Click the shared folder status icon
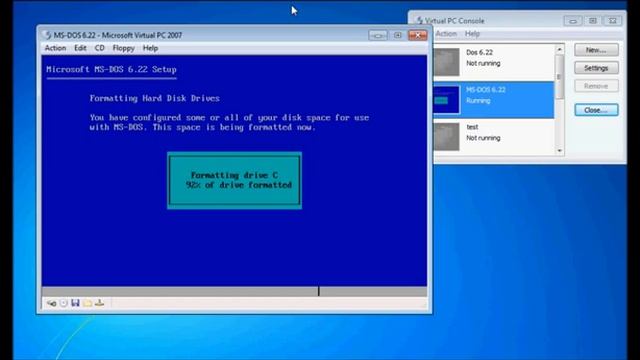640x360 pixels. [87, 303]
